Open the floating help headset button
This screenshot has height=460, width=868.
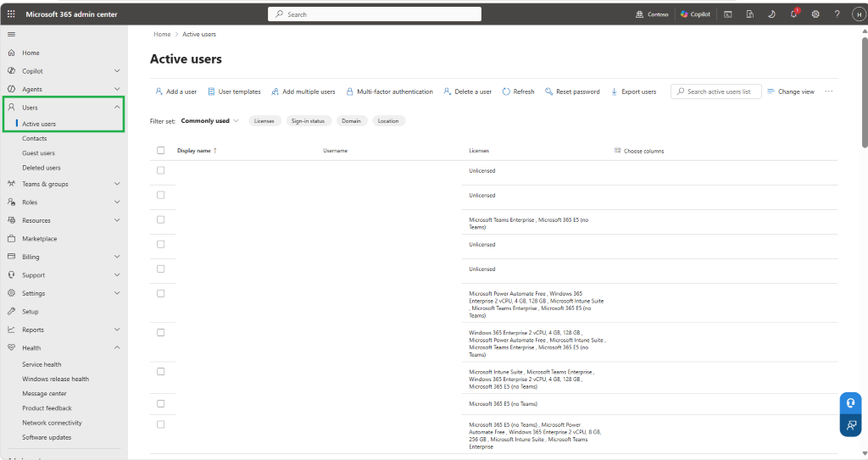pyautogui.click(x=851, y=403)
